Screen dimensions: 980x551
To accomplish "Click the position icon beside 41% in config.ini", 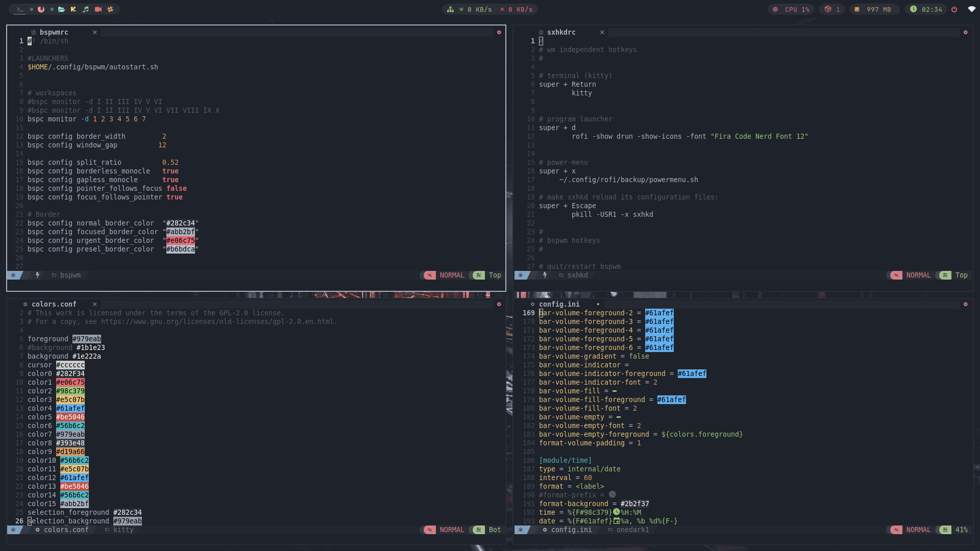I will click(x=945, y=530).
